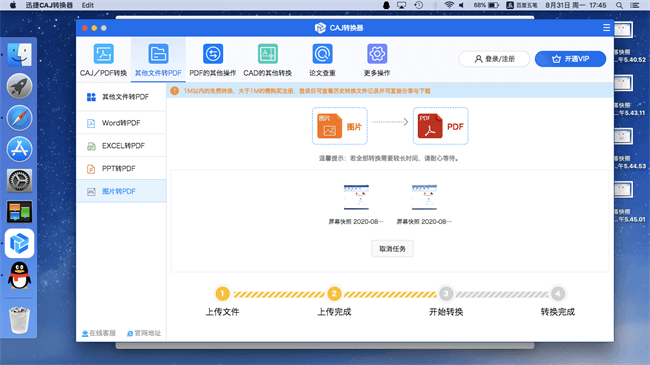Open the 迅捷CAJ转换器 app menu
Image resolution: width=650 pixels, height=365 pixels.
(x=49, y=5)
